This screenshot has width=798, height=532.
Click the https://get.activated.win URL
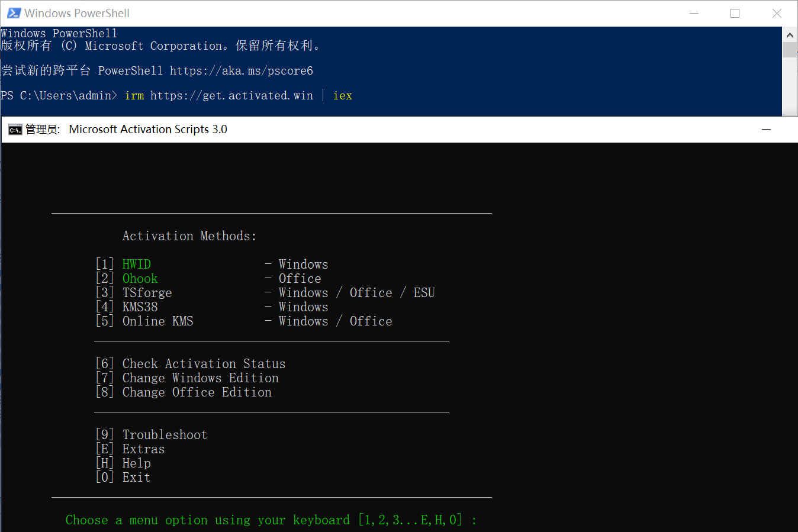coord(231,95)
